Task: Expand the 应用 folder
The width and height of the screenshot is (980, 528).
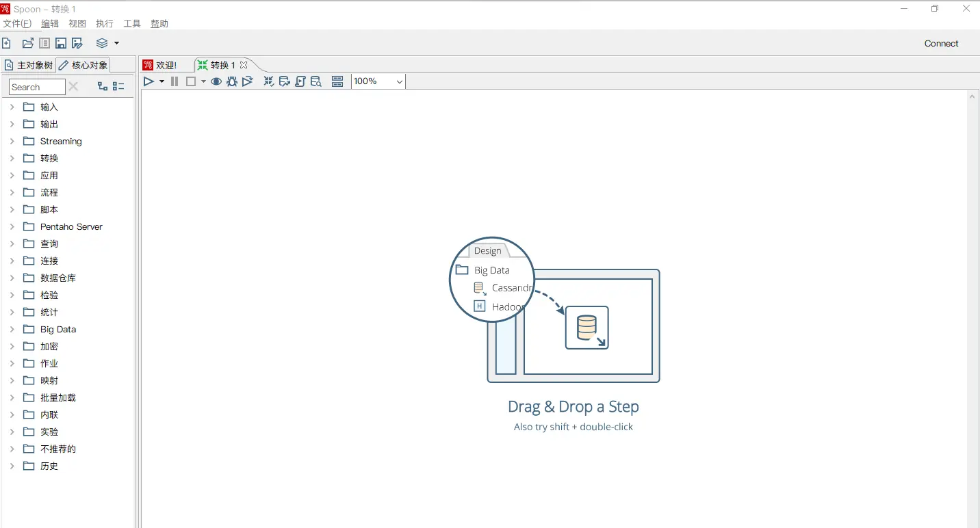Action: [x=12, y=175]
